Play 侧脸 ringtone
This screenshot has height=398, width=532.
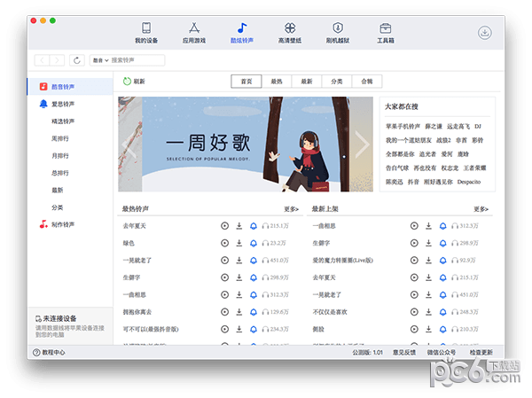(414, 329)
